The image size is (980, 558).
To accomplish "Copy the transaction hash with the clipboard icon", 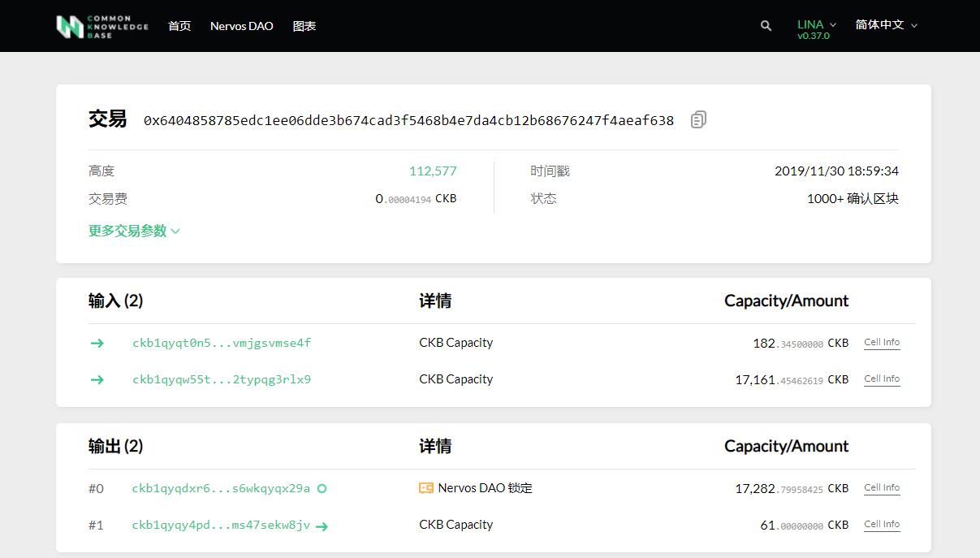I will (x=698, y=119).
